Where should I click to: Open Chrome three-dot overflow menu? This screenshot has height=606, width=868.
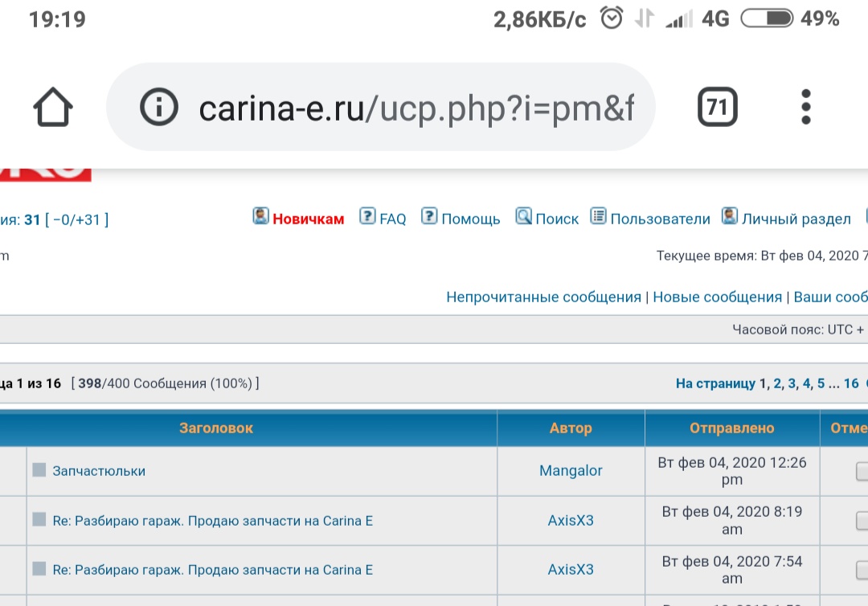[806, 107]
